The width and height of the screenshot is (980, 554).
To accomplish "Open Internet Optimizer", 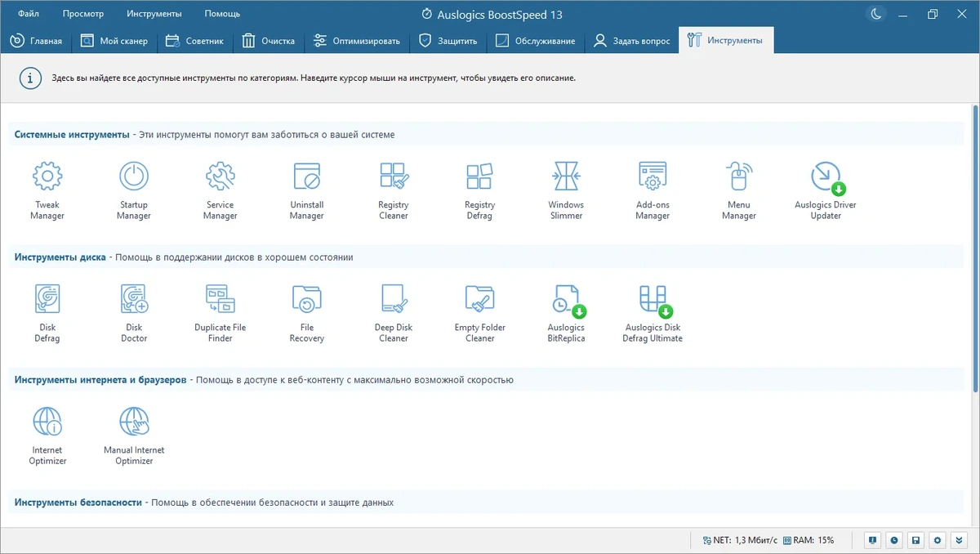I will click(47, 436).
